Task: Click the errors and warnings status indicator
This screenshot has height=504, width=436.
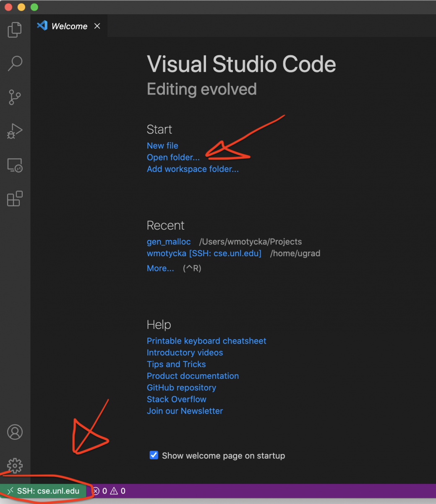Action: tap(109, 491)
